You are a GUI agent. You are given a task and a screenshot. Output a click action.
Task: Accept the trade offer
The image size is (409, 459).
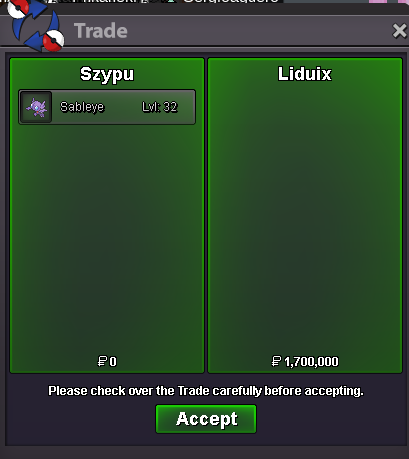[x=206, y=419]
